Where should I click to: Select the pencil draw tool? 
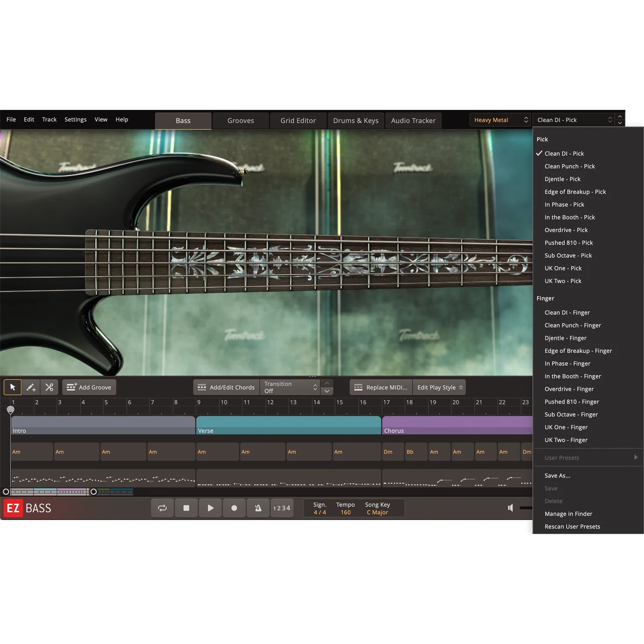point(31,387)
